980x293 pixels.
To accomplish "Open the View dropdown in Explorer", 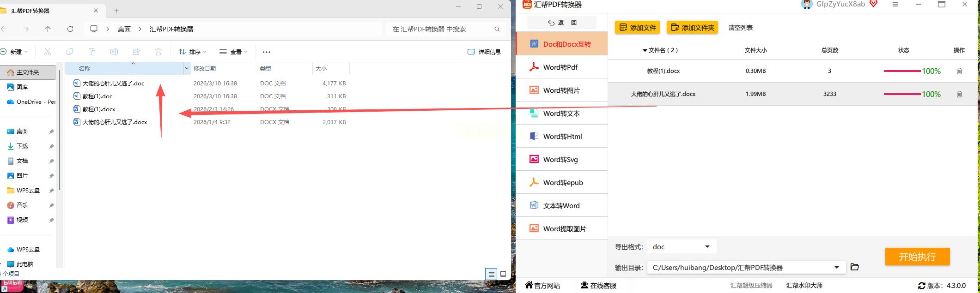I will point(233,52).
